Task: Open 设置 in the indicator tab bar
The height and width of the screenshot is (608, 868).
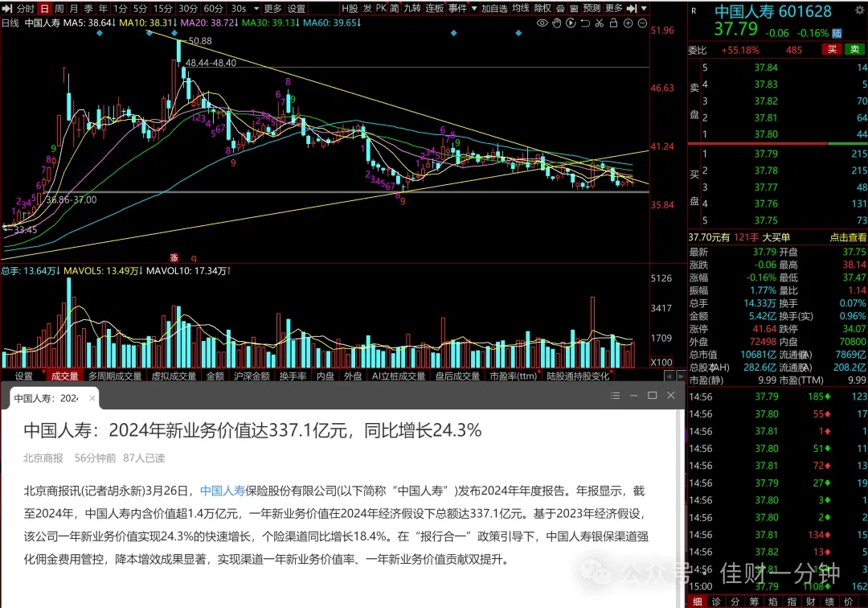Action: click(x=24, y=376)
